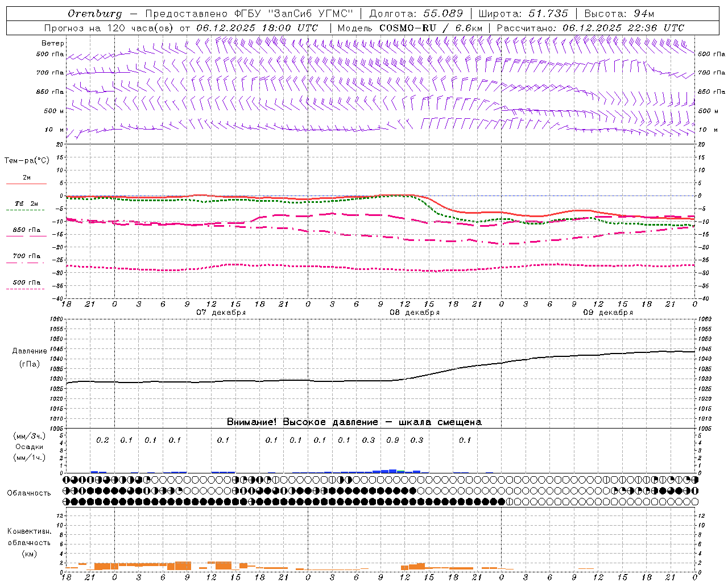This screenshot has height=582, width=728.
Task: Click the '(мм/3ч.)' unit label
Action: pos(30,436)
